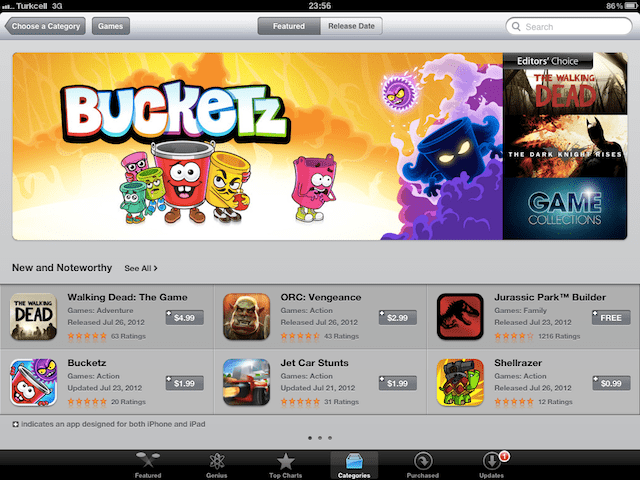Tap the ORC: Vengeance app icon
This screenshot has height=480, width=640.
coord(247,317)
